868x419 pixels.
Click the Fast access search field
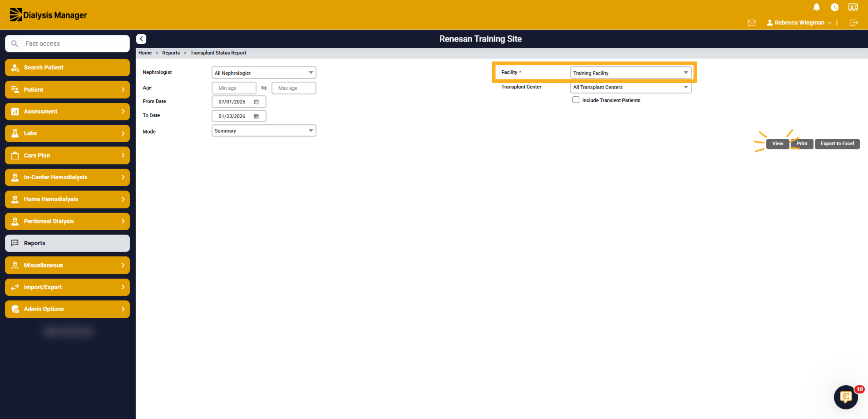tap(67, 44)
